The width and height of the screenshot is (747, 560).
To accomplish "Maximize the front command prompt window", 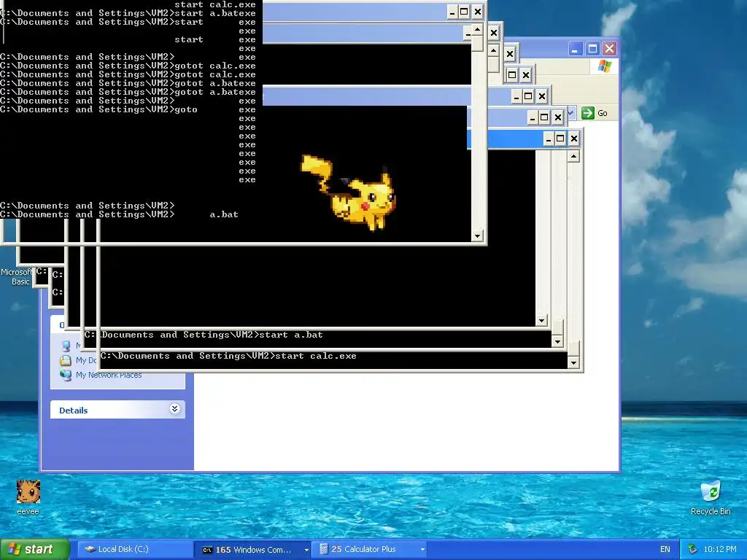I will (464, 12).
